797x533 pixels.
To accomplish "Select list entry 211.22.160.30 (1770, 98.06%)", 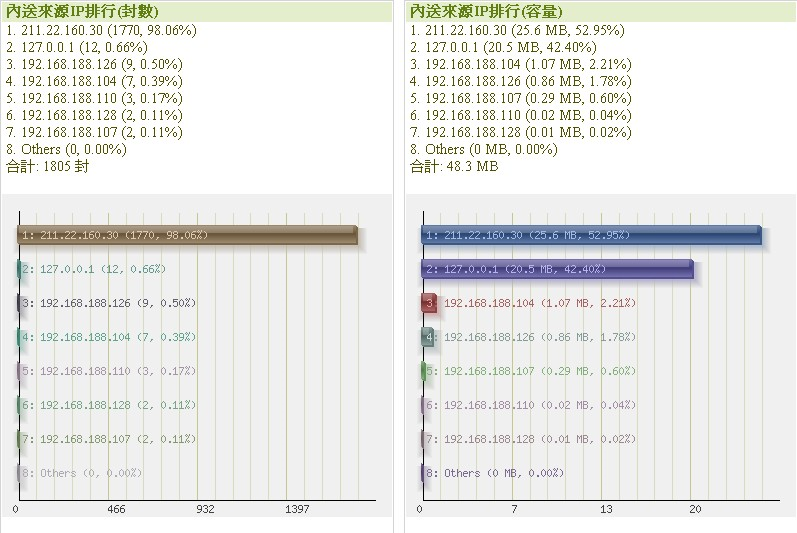I will (101, 30).
